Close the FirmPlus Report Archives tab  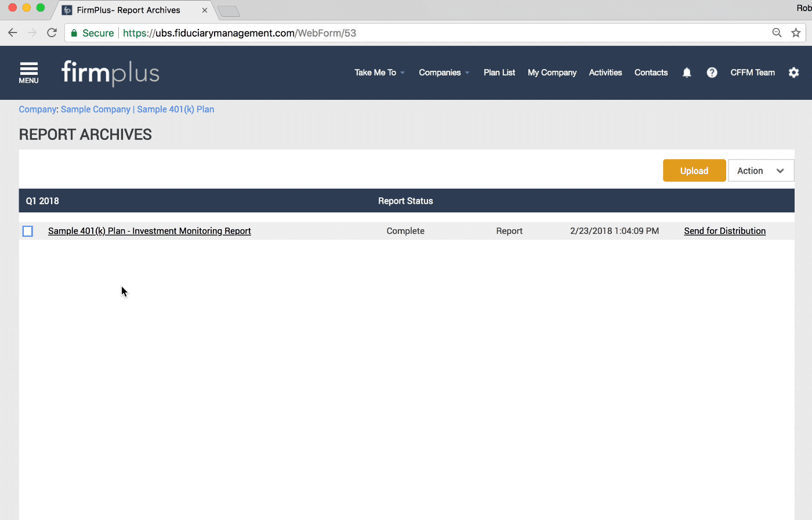[x=205, y=10]
